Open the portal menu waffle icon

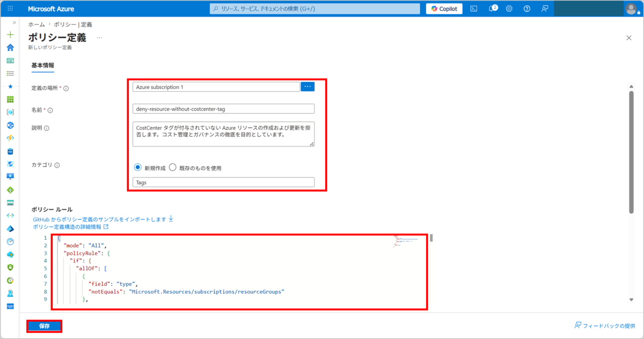(x=10, y=9)
